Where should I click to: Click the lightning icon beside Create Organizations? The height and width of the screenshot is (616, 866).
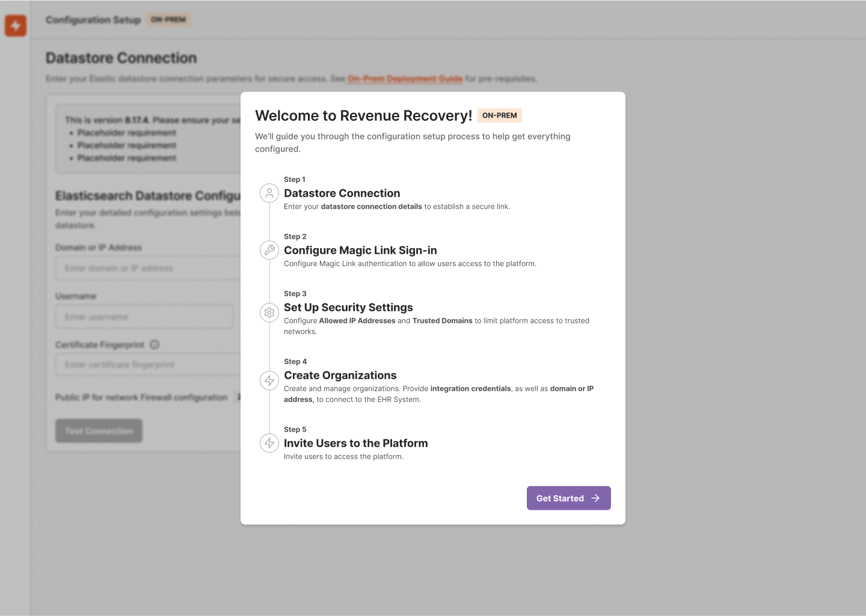(269, 380)
